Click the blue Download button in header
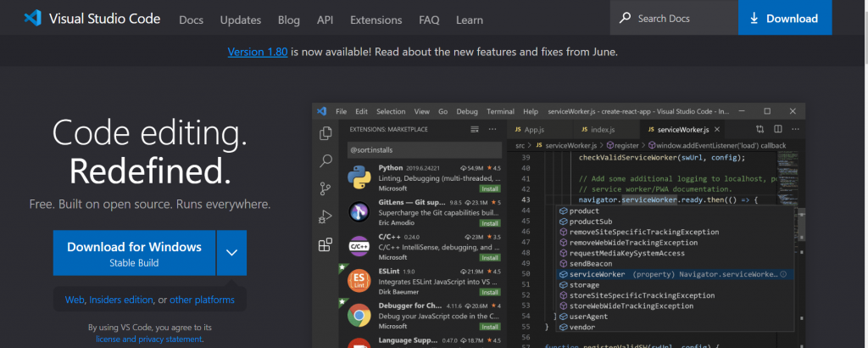Screen dimensions: 868x348 click(x=785, y=18)
